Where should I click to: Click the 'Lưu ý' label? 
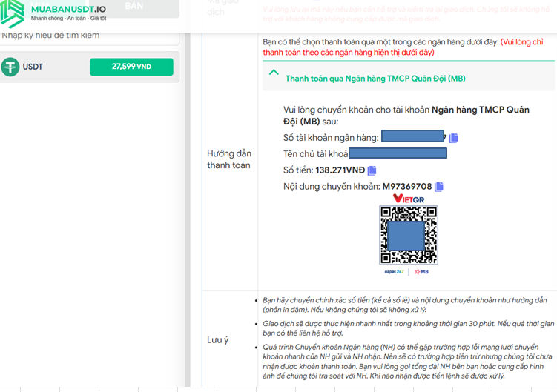(x=218, y=340)
